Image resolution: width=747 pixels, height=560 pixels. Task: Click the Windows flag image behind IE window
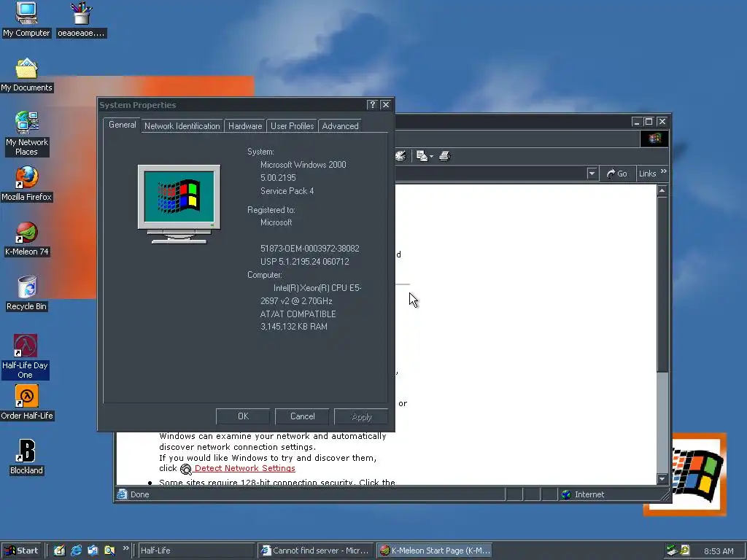[x=698, y=474]
